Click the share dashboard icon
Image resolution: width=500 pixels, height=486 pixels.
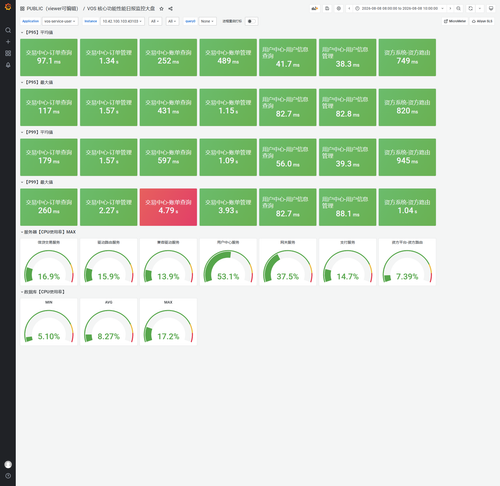pos(170,9)
